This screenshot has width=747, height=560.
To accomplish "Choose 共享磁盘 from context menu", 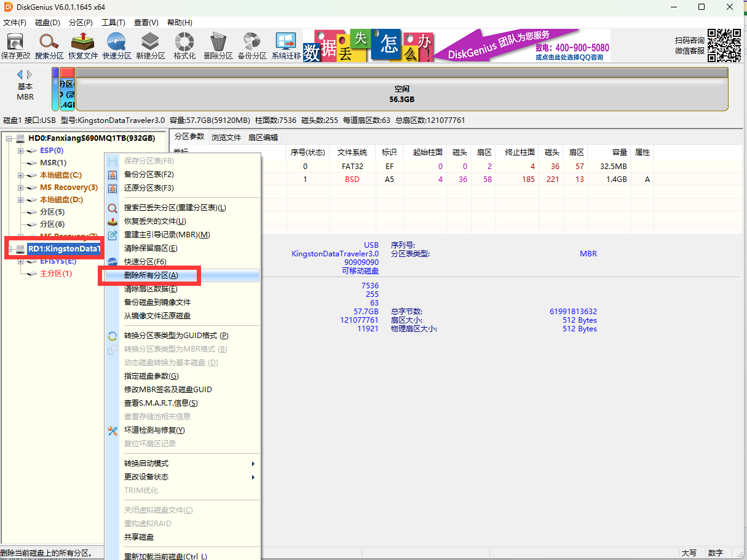I will click(182, 537).
